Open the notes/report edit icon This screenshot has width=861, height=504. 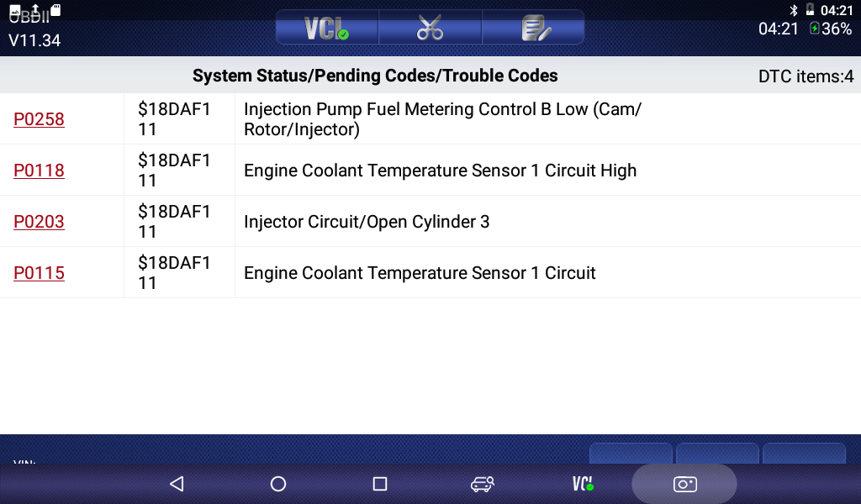pos(535,28)
